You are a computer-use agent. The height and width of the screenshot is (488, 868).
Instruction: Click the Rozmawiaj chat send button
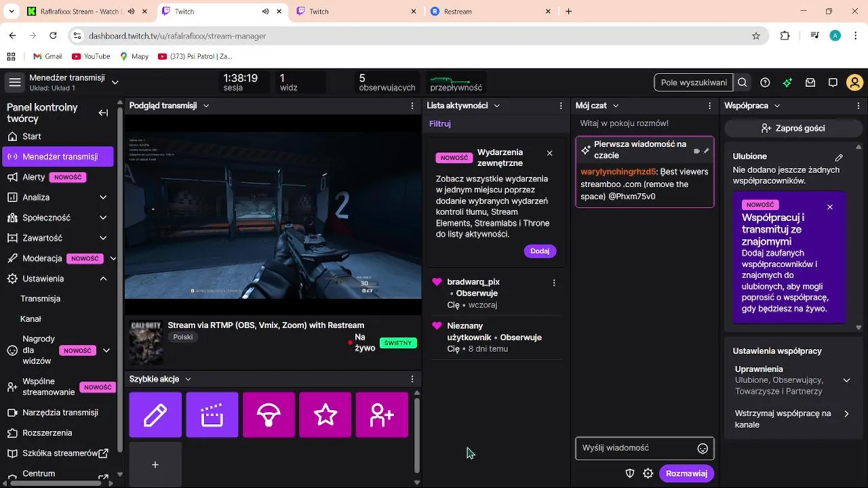pos(686,474)
